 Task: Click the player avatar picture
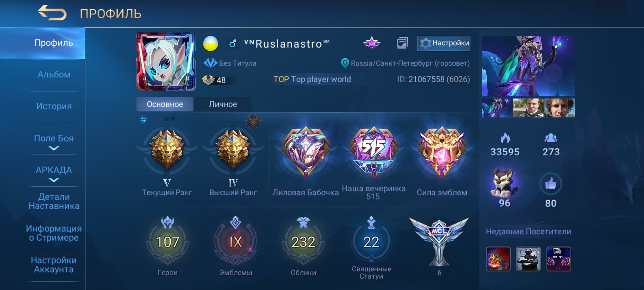click(x=166, y=62)
